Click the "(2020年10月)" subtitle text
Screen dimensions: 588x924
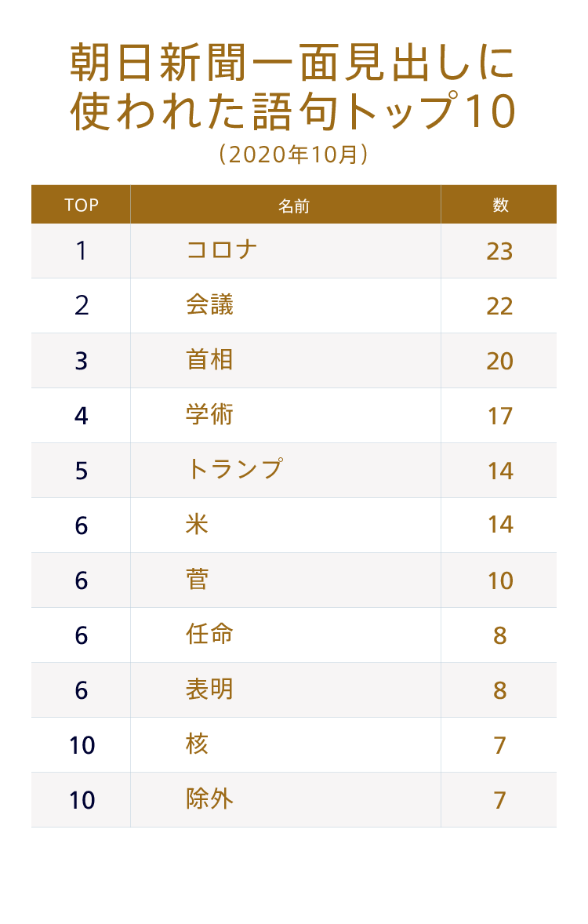point(294,155)
